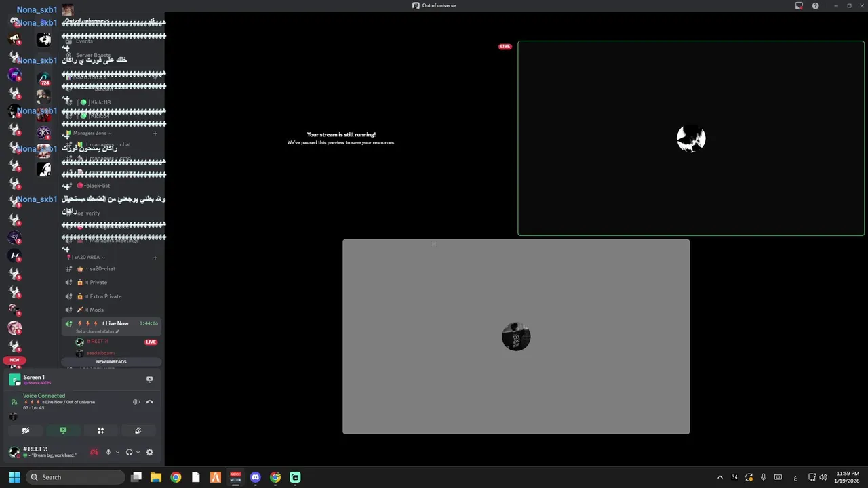
Task: Show hidden system tray icons
Action: click(x=719, y=477)
